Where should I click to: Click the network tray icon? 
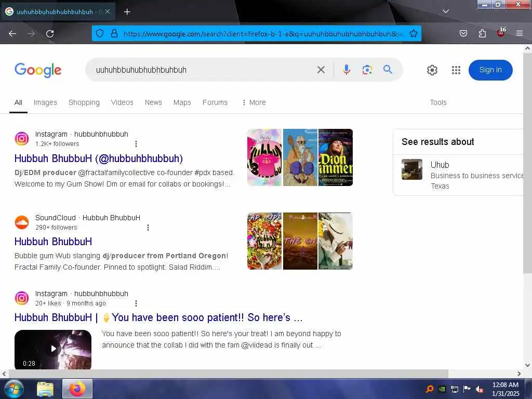454,389
